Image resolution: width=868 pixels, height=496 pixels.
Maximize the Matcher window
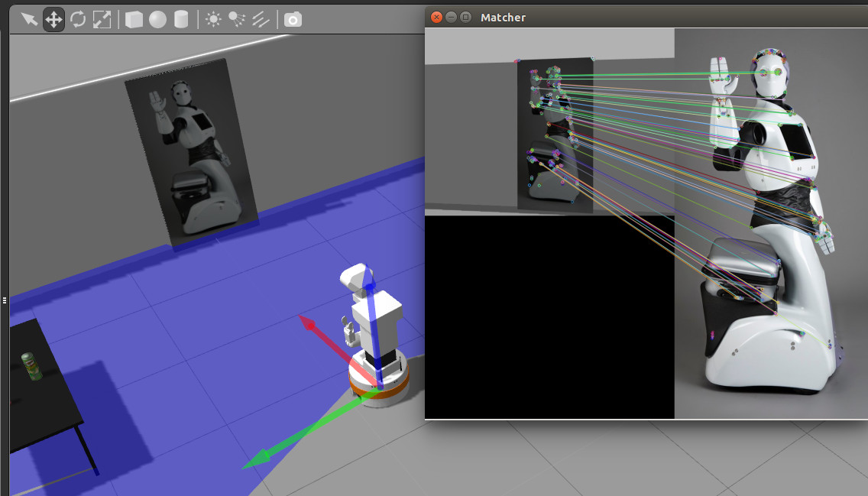(465, 17)
